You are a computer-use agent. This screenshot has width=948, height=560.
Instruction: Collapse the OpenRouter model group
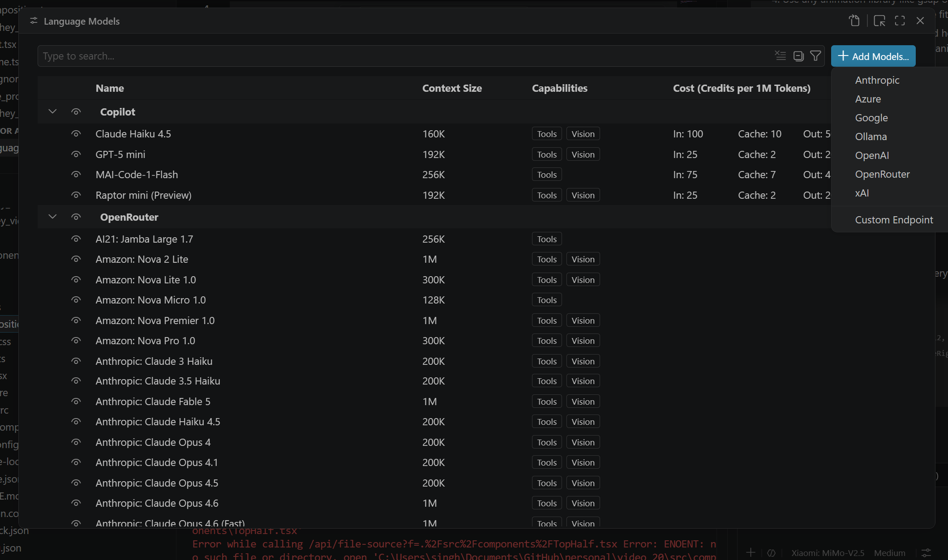(52, 217)
